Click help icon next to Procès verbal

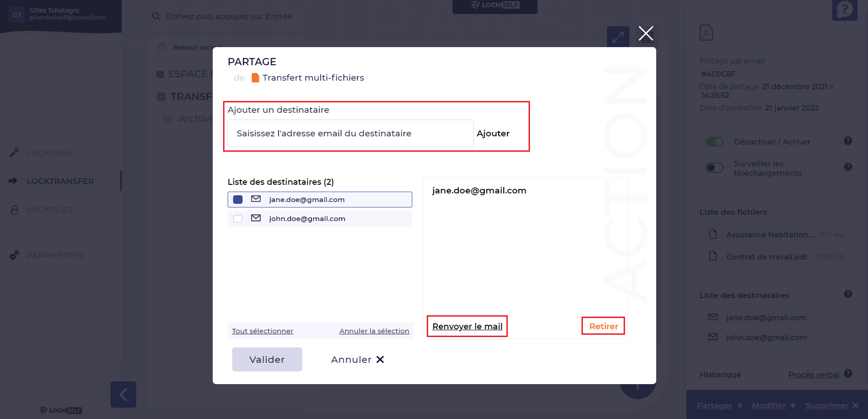pos(848,374)
